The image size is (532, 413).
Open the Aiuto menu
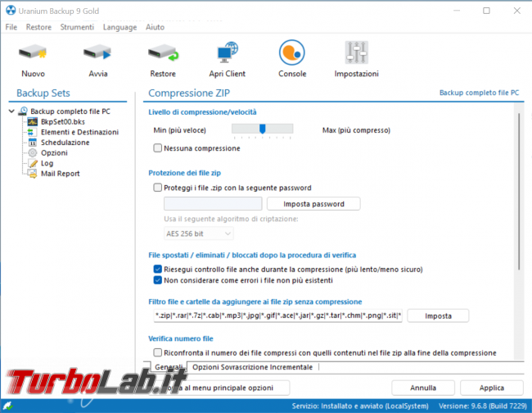[x=155, y=27]
